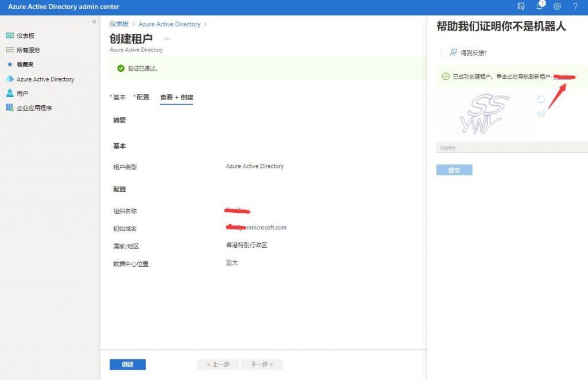Click the success check icon in tenant notification
588x380 pixels.
(446, 76)
